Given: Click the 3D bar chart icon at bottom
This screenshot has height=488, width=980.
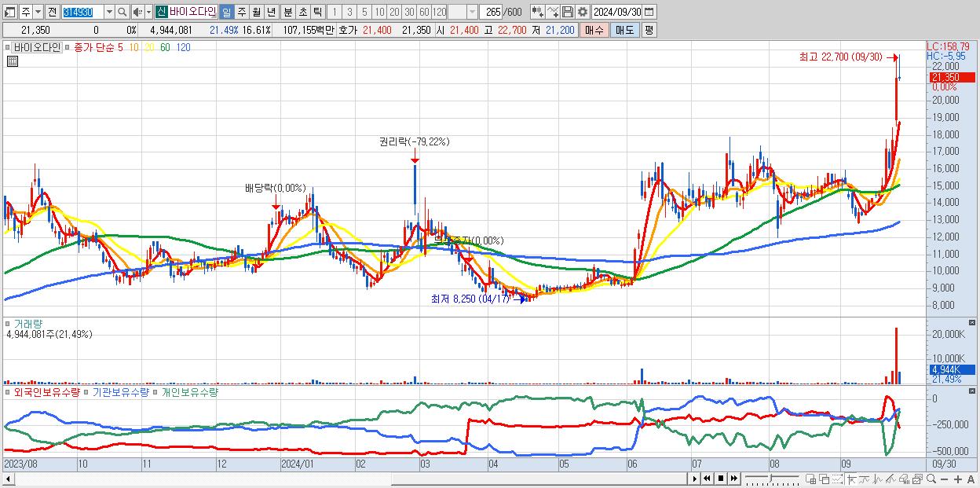Looking at the screenshot, I should [904, 479].
